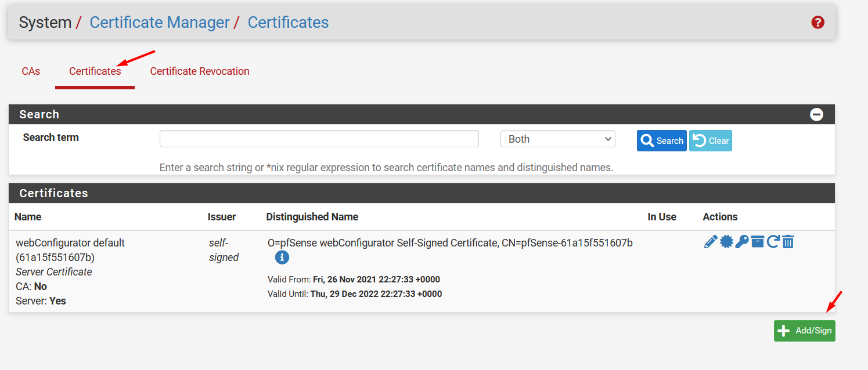Switch to the CAs tab
The height and width of the screenshot is (370, 868).
tap(31, 71)
